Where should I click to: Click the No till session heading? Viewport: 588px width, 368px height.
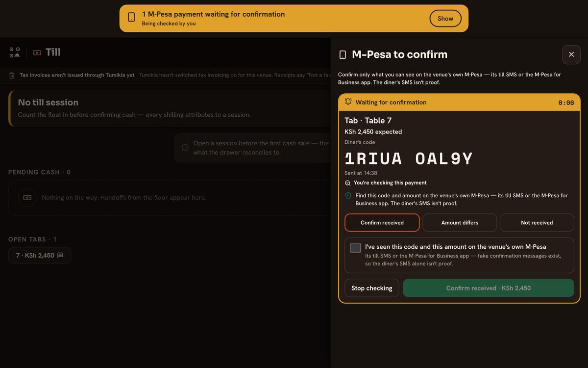[x=48, y=103]
